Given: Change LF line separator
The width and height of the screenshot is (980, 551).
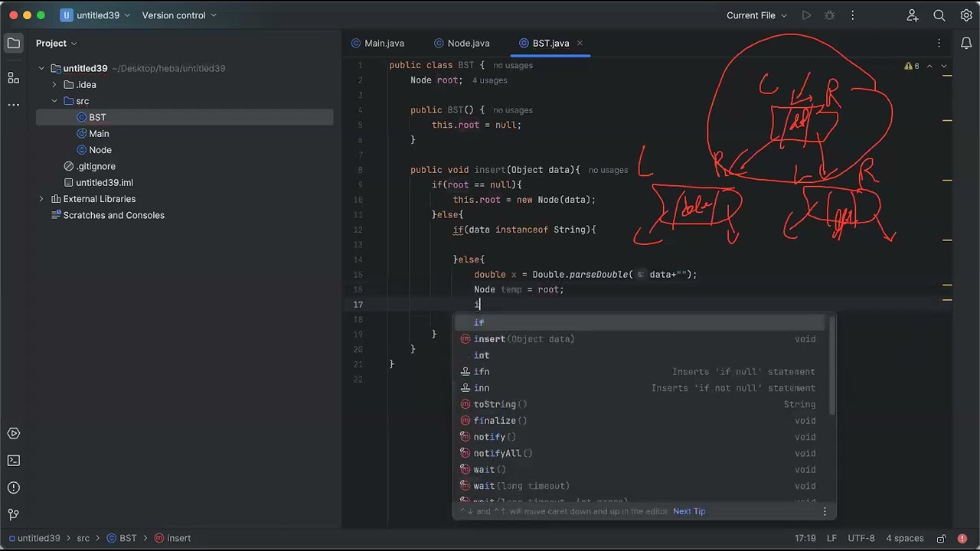Looking at the screenshot, I should click(x=831, y=539).
